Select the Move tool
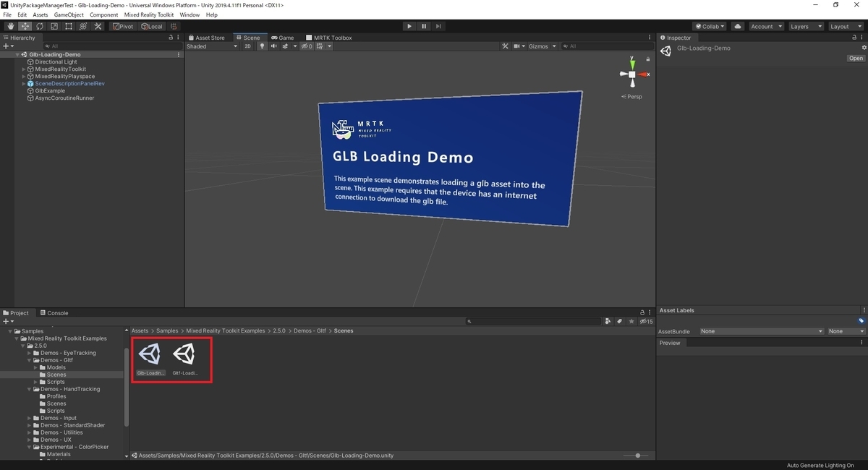This screenshot has width=868, height=470. 25,26
